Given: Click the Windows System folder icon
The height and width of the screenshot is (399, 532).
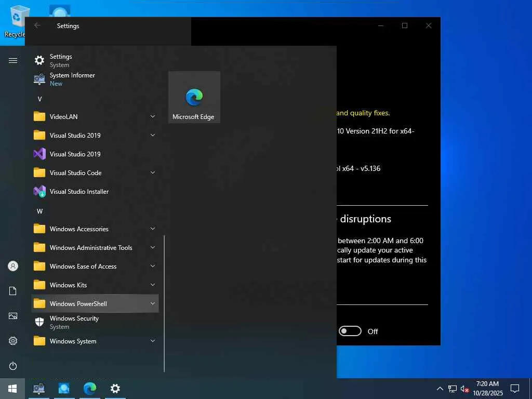Looking at the screenshot, I should tap(39, 341).
